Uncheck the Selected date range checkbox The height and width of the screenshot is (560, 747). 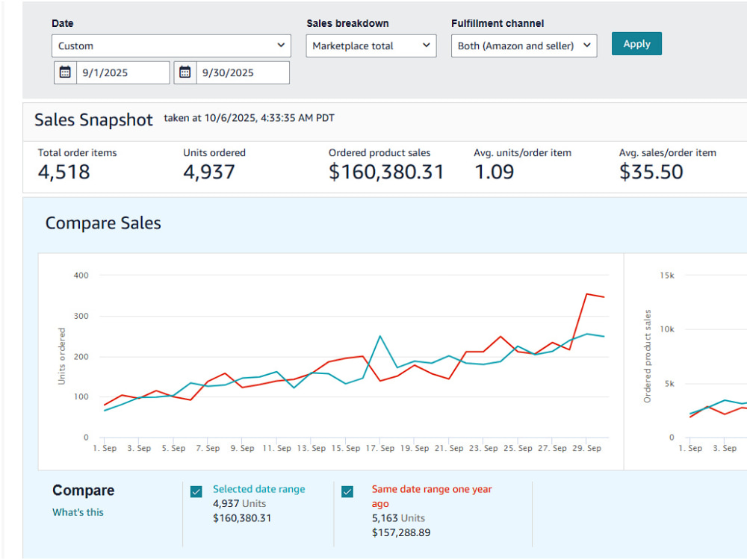pos(196,491)
